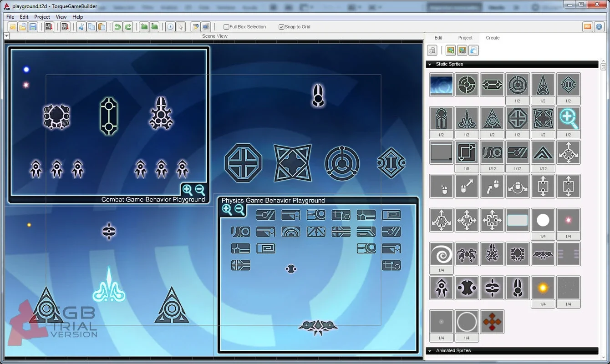
Task: Play the scene with the blue play icon
Action: 170,27
